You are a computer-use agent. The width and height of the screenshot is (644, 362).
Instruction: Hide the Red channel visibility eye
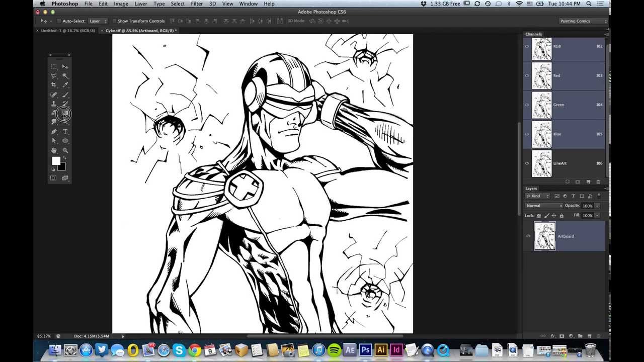click(x=527, y=75)
